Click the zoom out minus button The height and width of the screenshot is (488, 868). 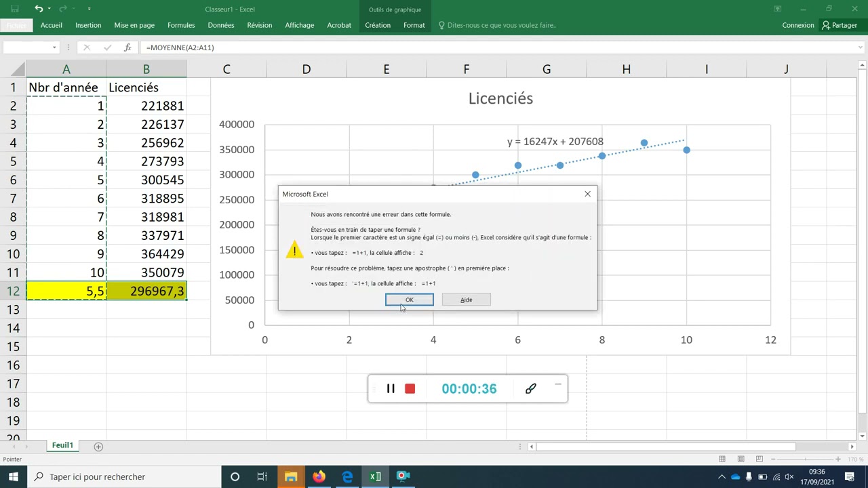tap(774, 459)
